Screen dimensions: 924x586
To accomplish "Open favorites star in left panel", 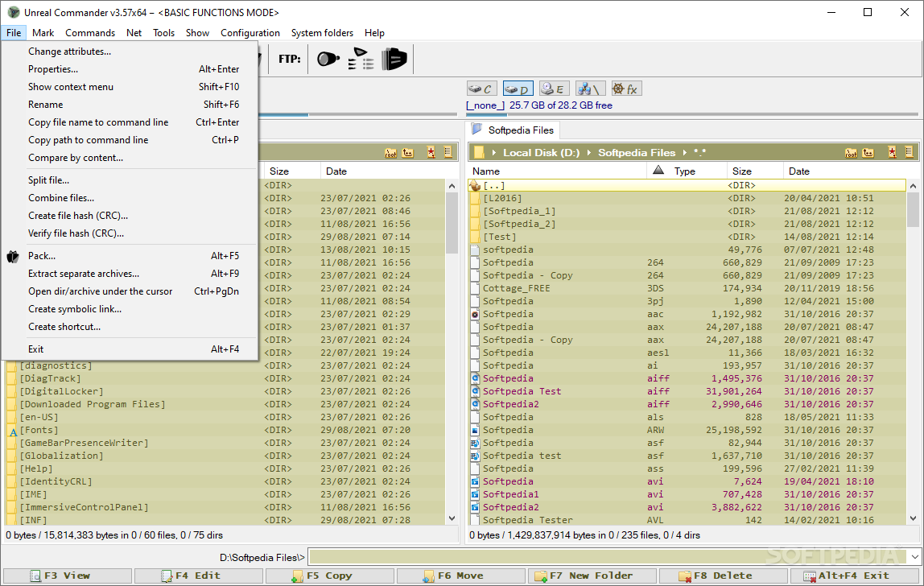I will click(431, 153).
